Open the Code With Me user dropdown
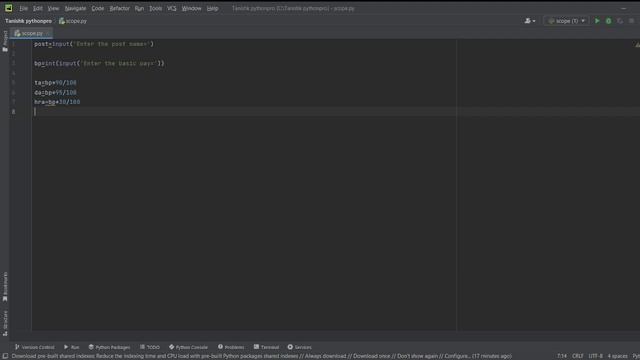The width and height of the screenshot is (640, 360). [x=530, y=21]
